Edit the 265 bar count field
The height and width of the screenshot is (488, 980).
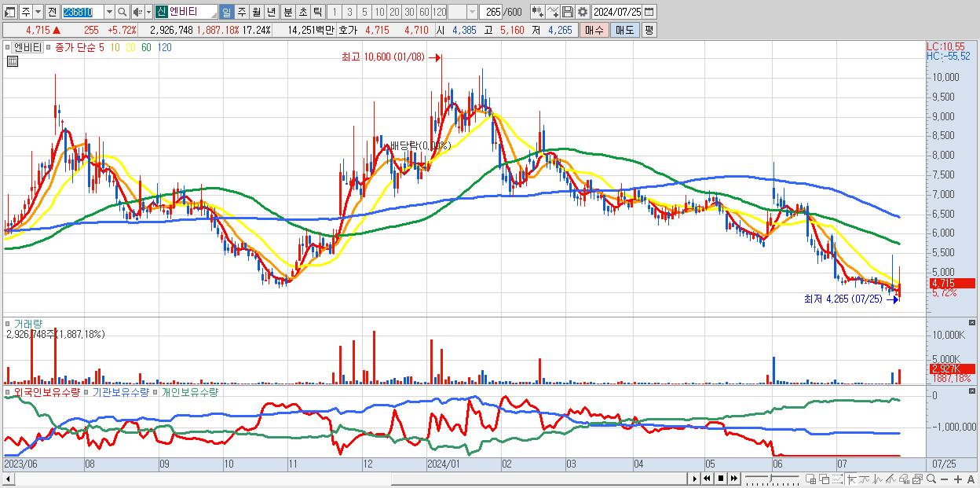491,12
